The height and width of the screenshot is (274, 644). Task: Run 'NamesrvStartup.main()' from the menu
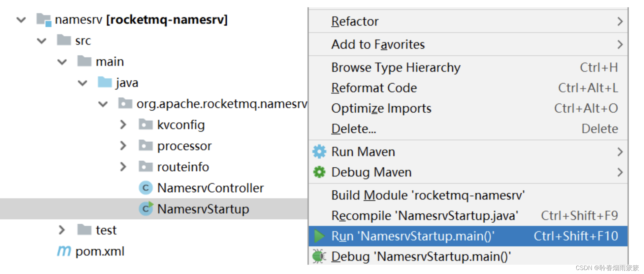pyautogui.click(x=468, y=236)
